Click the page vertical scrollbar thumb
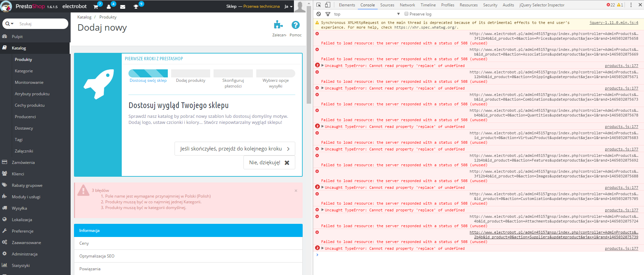This screenshot has height=275, width=644. 309,56
